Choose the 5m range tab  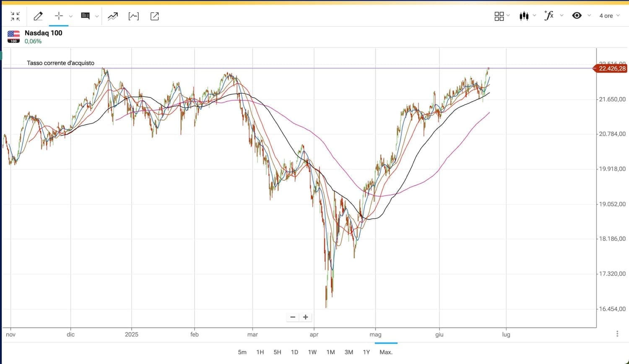[242, 352]
